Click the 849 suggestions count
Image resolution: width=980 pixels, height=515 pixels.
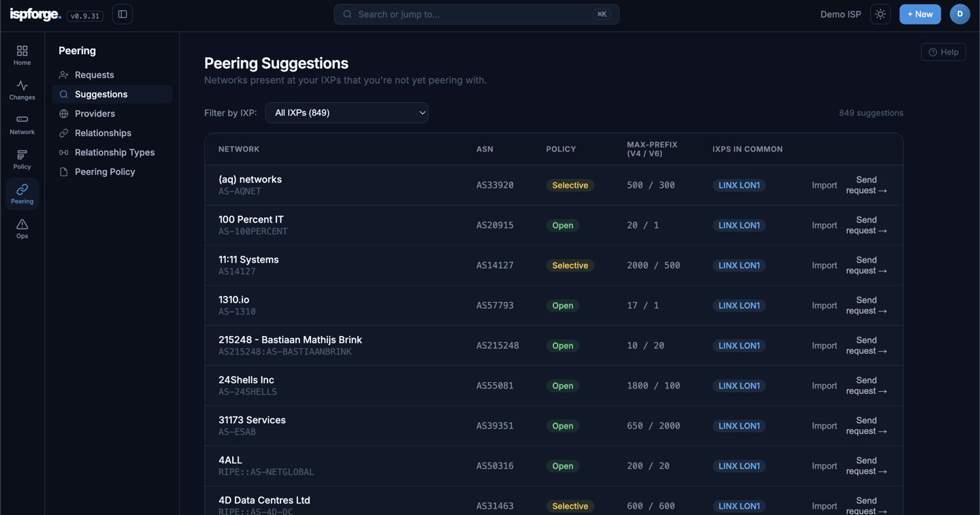(871, 113)
